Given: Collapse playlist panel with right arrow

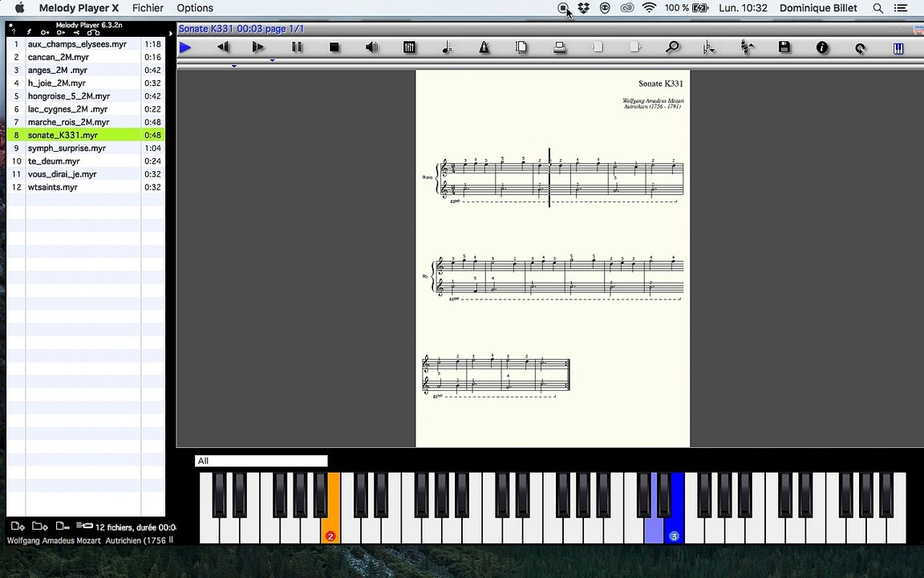Looking at the screenshot, I should click(171, 33).
